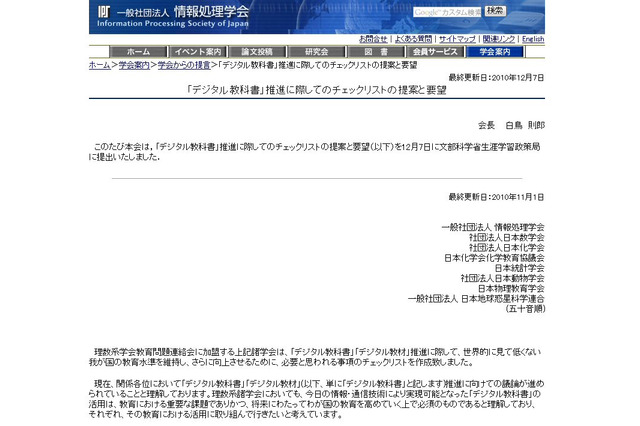Viewport: 640px width, 426px height.
Task: Go to the サイトマップ sitemap link
Action: (457, 39)
